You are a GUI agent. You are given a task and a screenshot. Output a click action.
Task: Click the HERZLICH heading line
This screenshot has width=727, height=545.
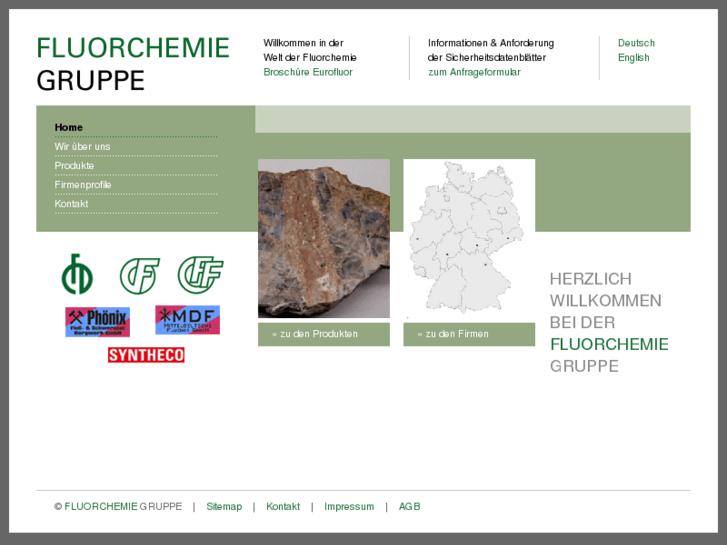(590, 279)
